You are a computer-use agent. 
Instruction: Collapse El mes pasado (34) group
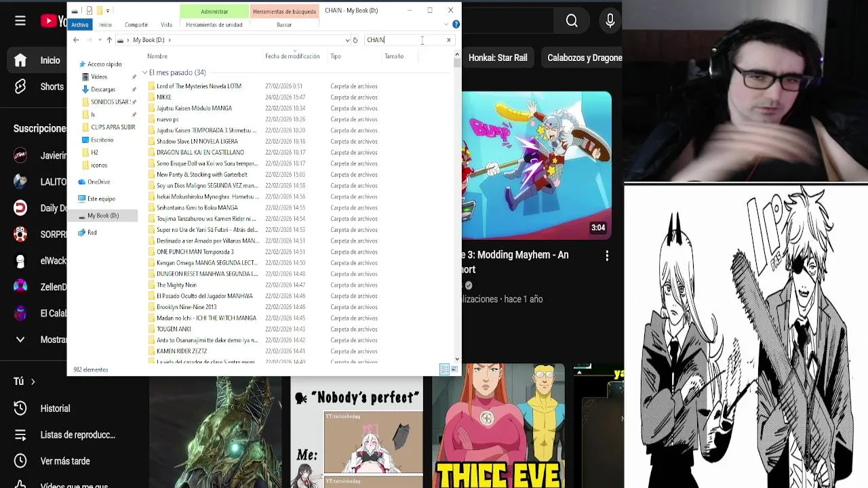point(144,73)
